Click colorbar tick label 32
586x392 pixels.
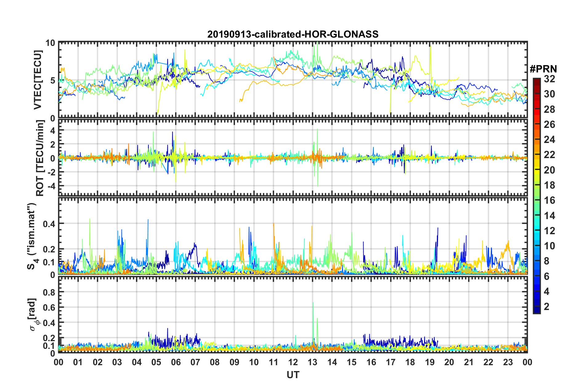(x=549, y=79)
